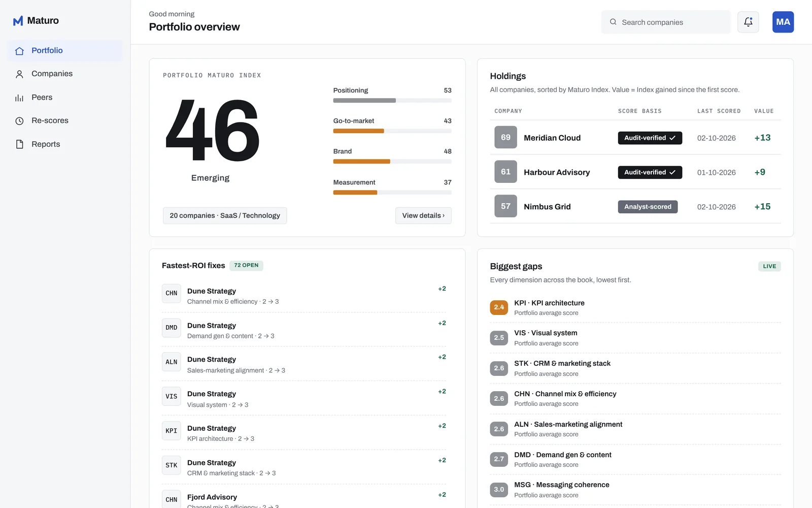Click Meridian Cloud's 69 score badge
The image size is (812, 508).
pyautogui.click(x=505, y=137)
